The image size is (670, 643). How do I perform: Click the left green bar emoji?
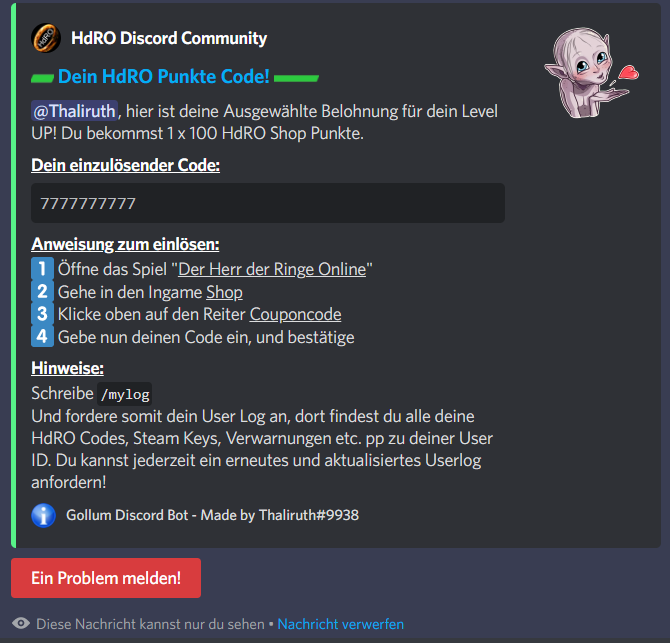click(42, 78)
